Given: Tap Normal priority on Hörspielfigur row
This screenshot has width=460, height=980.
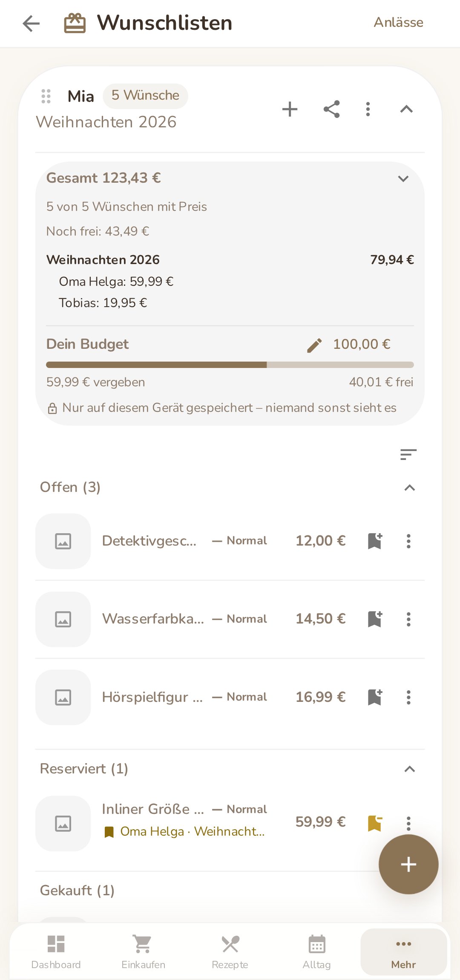Looking at the screenshot, I should [x=239, y=697].
